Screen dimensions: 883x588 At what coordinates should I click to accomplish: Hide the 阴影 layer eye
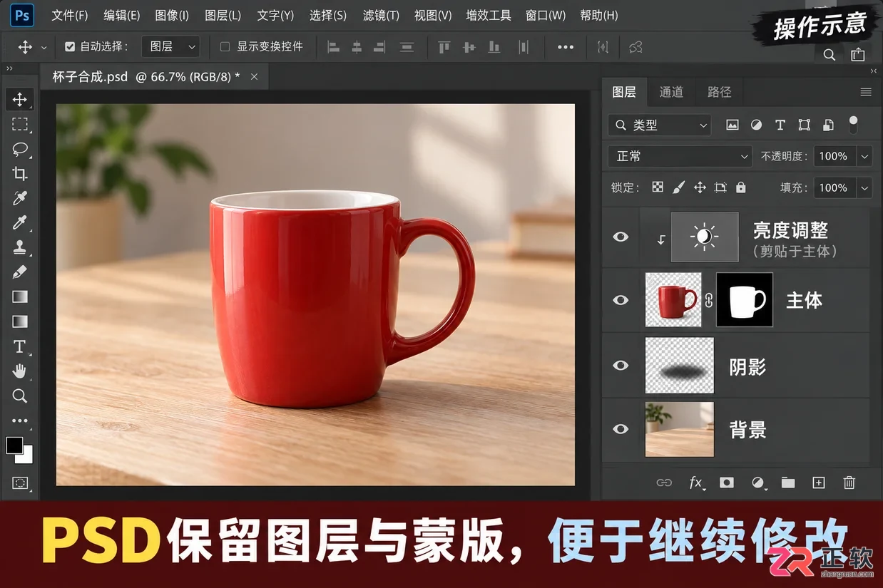click(621, 366)
